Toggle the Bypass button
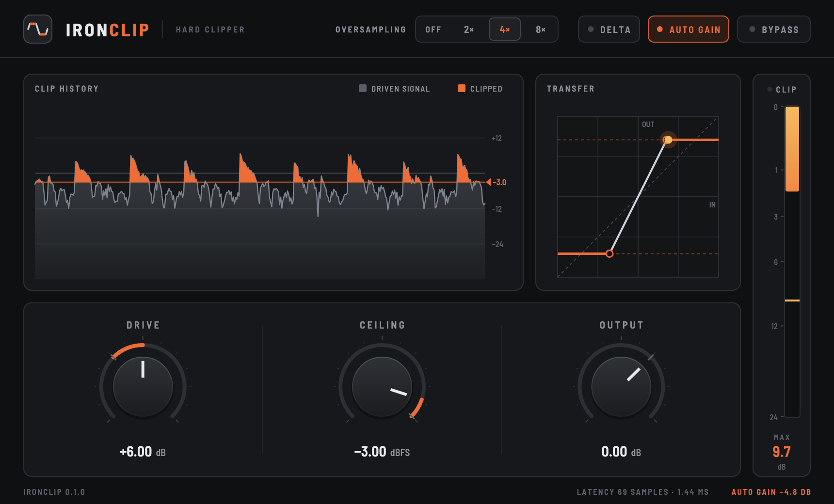 pos(774,29)
